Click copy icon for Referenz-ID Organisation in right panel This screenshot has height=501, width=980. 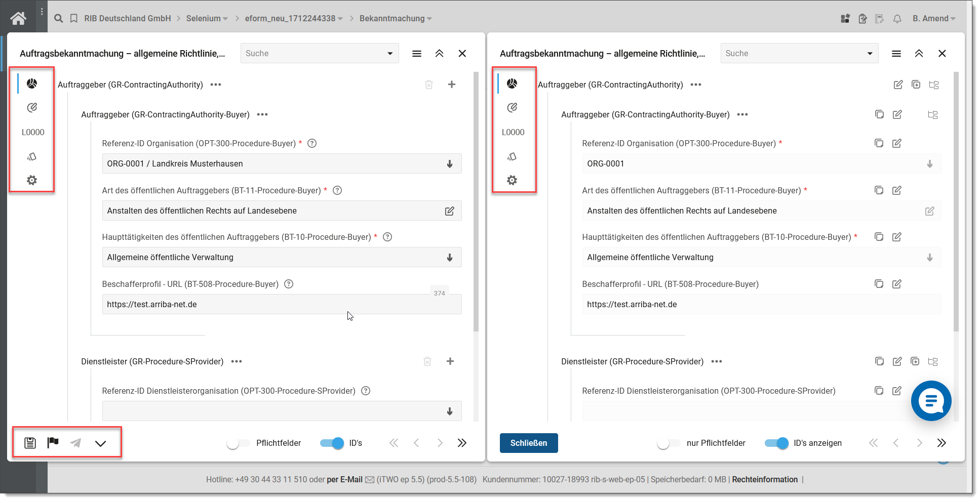coord(879,143)
